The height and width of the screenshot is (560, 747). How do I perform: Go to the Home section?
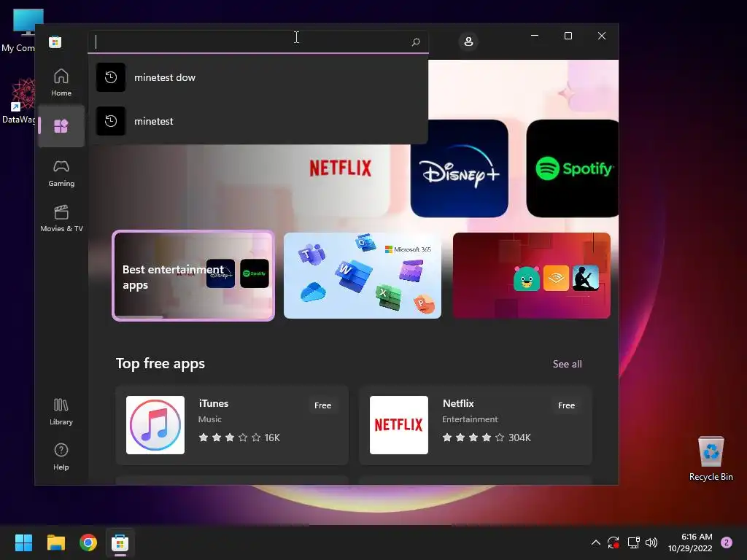[61, 82]
